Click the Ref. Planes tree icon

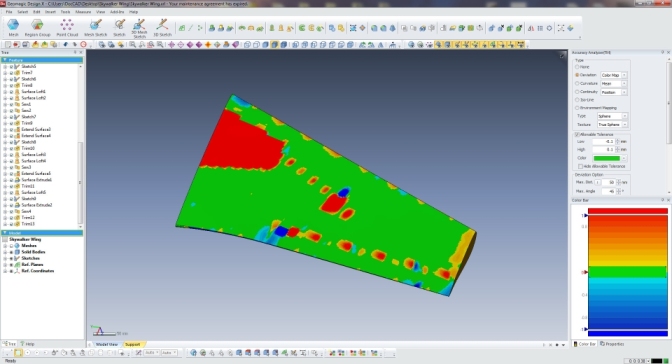(x=17, y=265)
